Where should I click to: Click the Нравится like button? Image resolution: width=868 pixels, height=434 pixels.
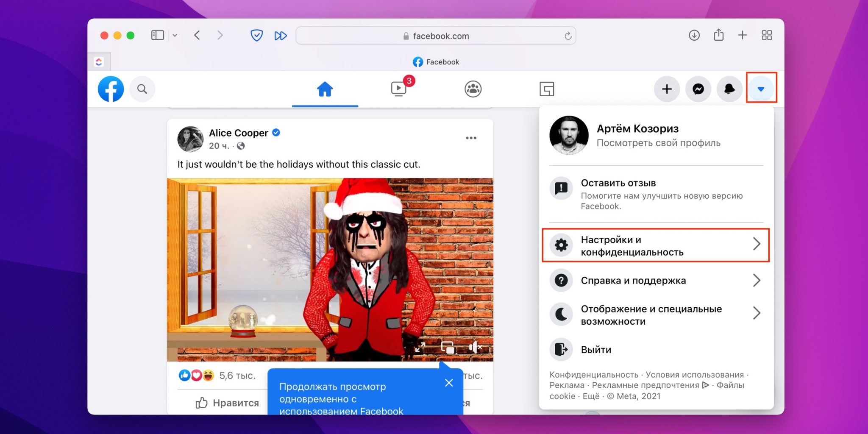pyautogui.click(x=227, y=403)
